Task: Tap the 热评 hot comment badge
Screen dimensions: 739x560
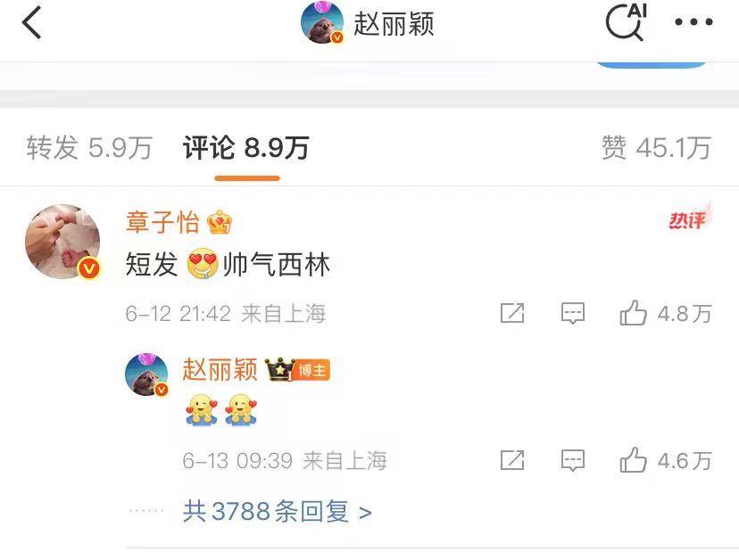Action: (688, 218)
